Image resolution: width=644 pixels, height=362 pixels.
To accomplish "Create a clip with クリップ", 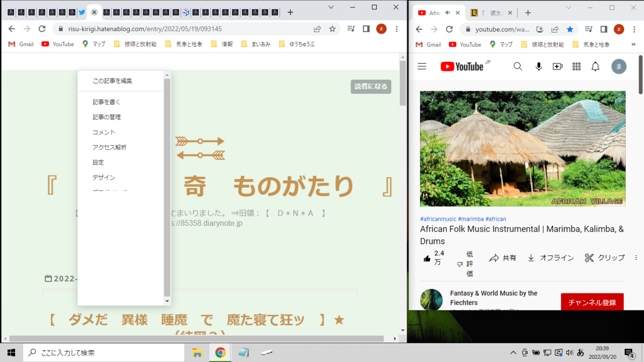I will [x=605, y=258].
